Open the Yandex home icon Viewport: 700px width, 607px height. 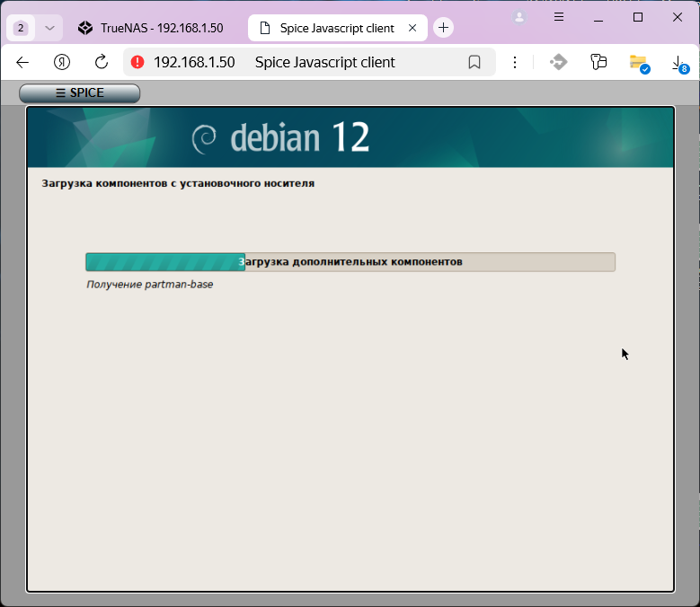(x=62, y=63)
